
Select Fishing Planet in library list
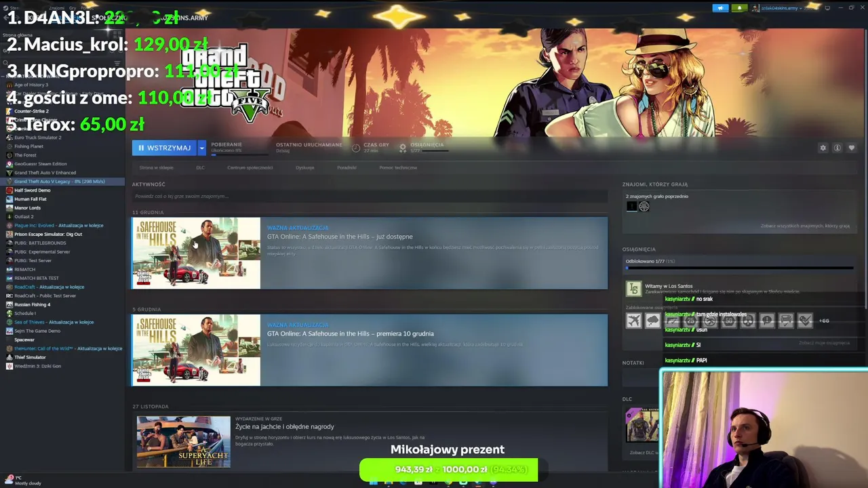pos(28,146)
